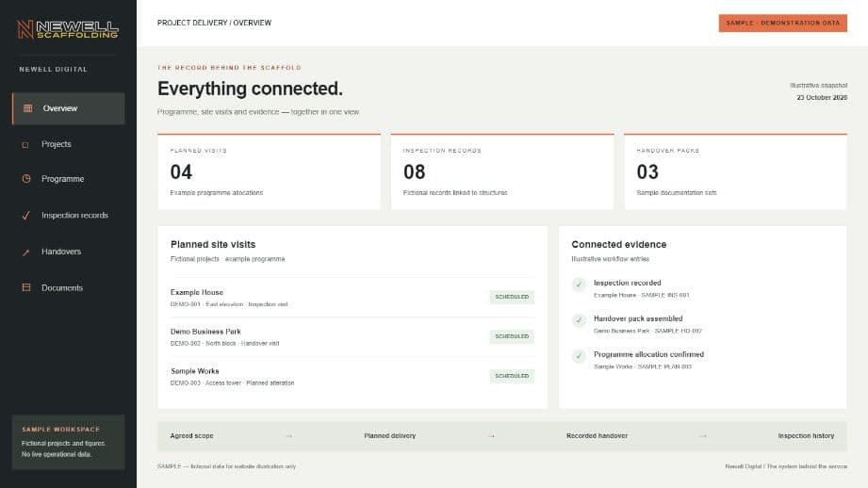Click the Programme clock icon
The height and width of the screenshot is (488, 868).
coord(26,179)
